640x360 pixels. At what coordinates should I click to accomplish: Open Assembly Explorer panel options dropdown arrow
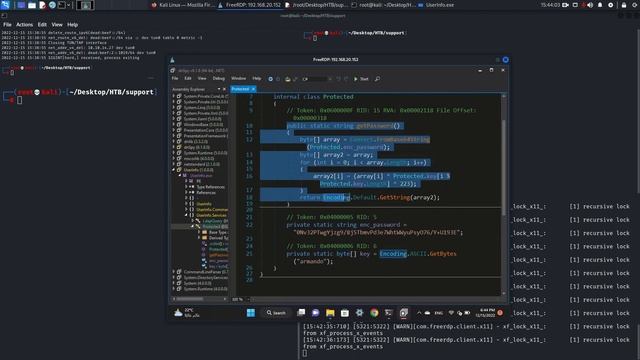click(219, 89)
